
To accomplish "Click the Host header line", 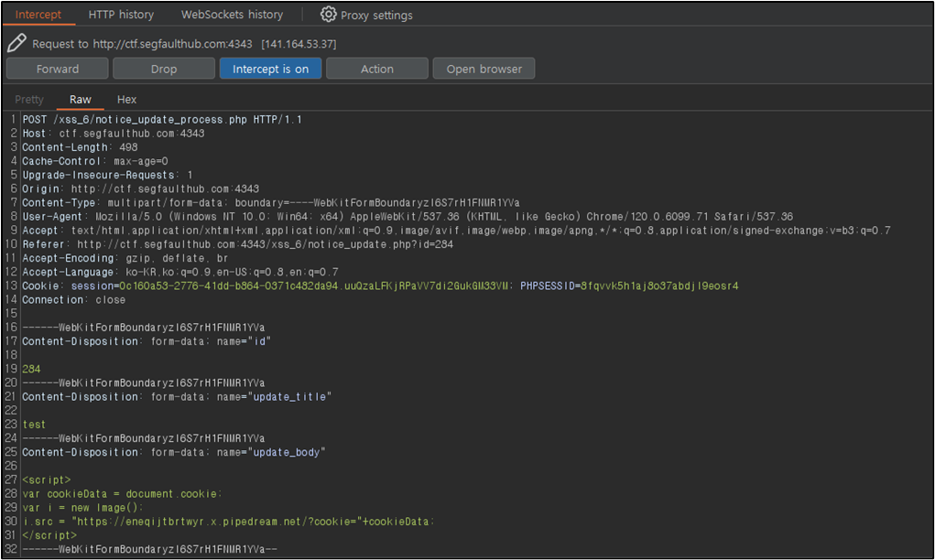I will coord(114,134).
